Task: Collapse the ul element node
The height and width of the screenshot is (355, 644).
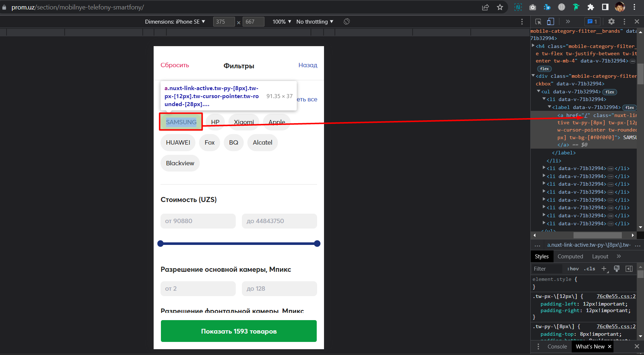Action: click(538, 91)
